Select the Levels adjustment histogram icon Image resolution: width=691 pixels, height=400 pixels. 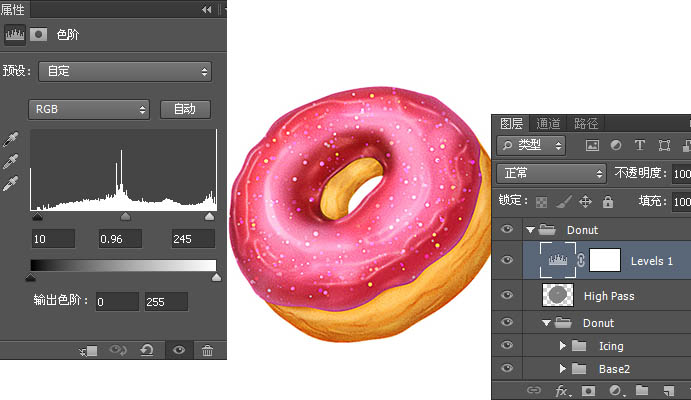[15, 34]
